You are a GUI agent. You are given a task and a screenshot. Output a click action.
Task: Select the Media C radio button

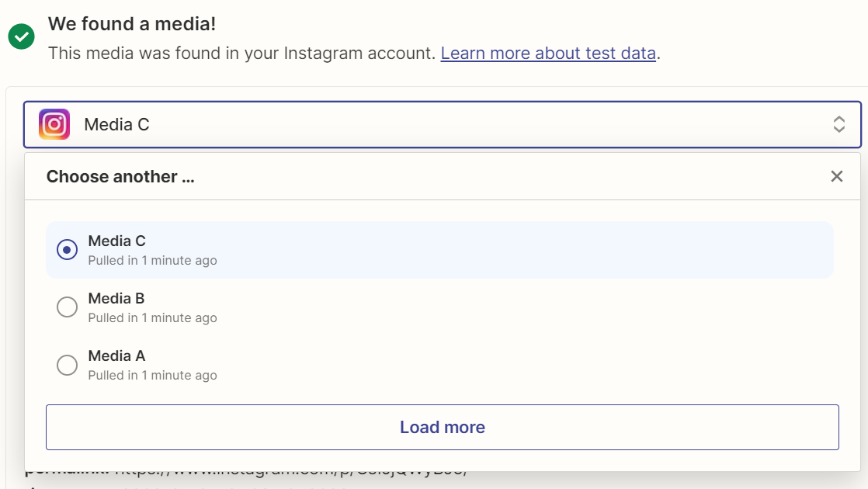68,250
